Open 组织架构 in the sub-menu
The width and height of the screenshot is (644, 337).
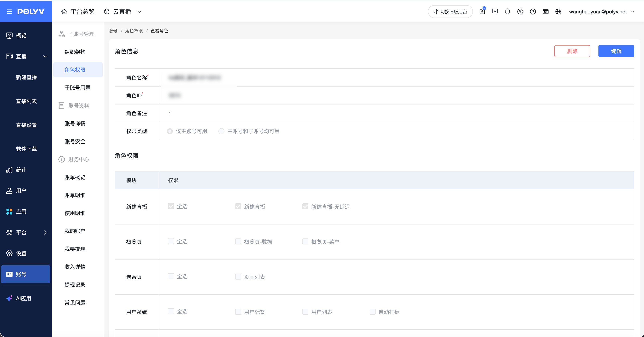click(75, 52)
